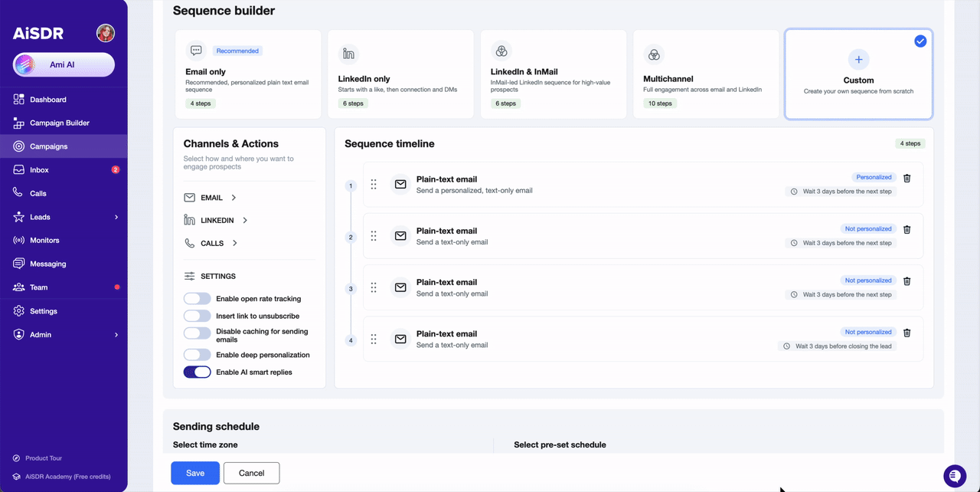Toggle Disable caching for sending emails
This screenshot has height=492, width=980.
(197, 333)
